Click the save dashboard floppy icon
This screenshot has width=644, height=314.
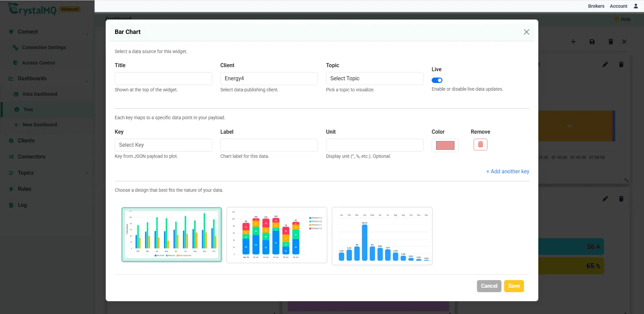pyautogui.click(x=592, y=42)
